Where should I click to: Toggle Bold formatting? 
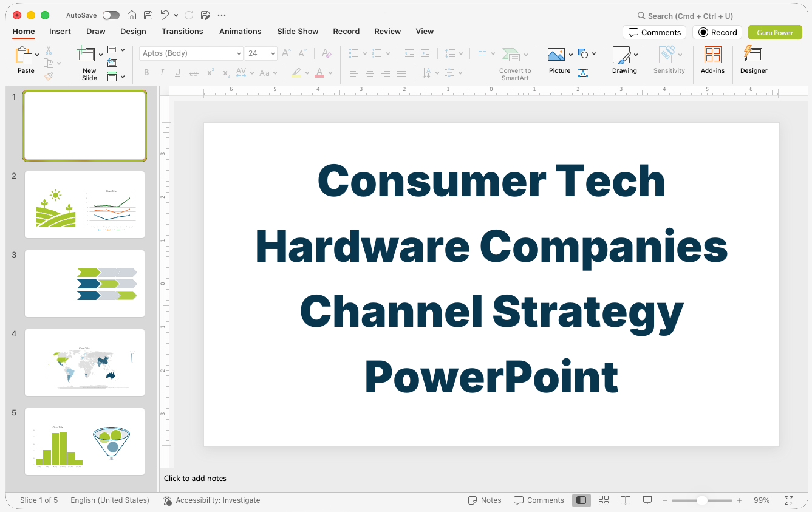pyautogui.click(x=146, y=73)
